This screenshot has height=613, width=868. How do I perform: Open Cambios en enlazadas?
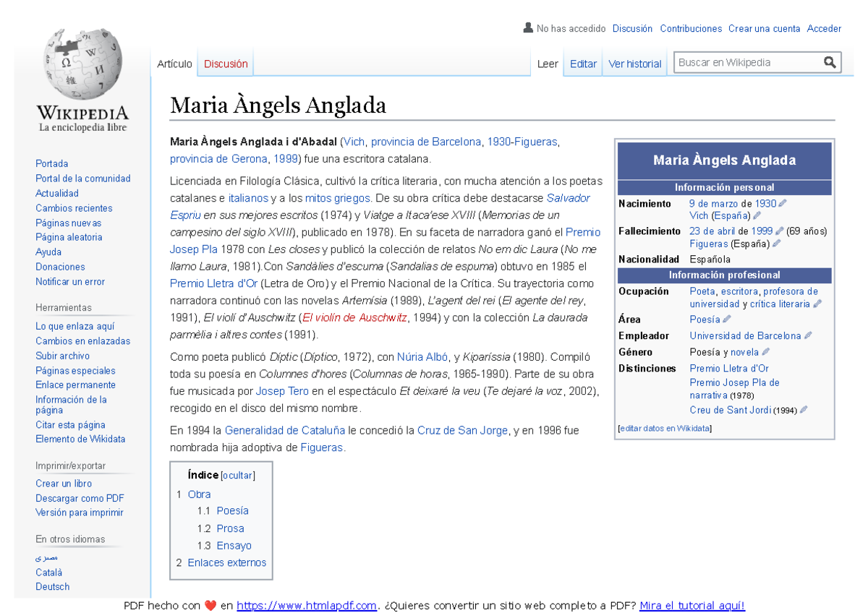(83, 341)
